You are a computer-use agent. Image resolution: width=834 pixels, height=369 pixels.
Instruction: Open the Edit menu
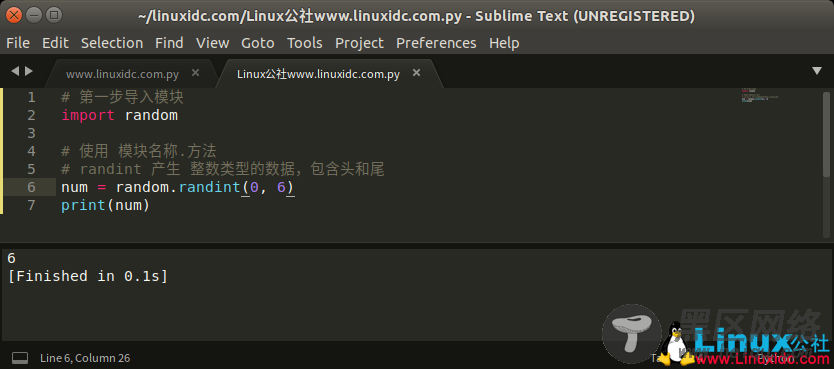(55, 43)
